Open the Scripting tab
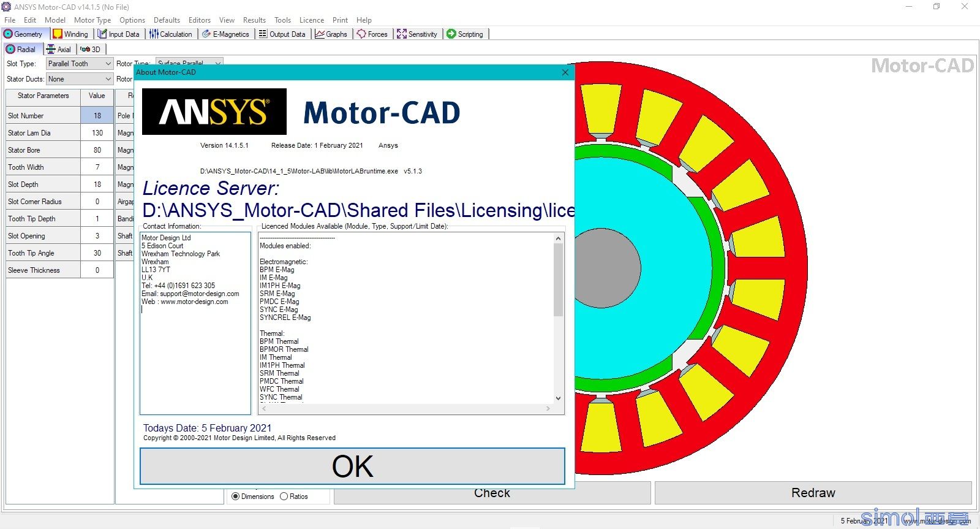Image resolution: width=980 pixels, height=529 pixels. pyautogui.click(x=466, y=34)
